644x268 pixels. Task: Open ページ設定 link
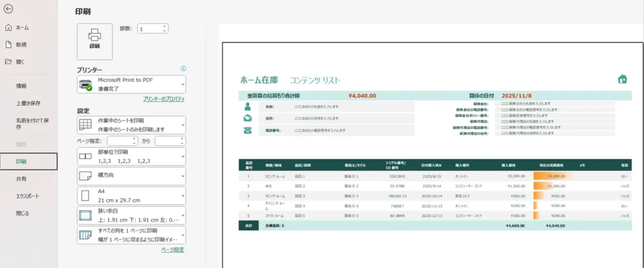click(x=172, y=250)
